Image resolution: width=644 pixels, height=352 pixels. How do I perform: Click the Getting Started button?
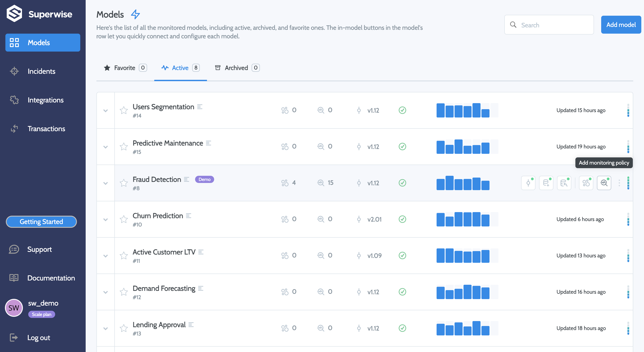click(41, 222)
